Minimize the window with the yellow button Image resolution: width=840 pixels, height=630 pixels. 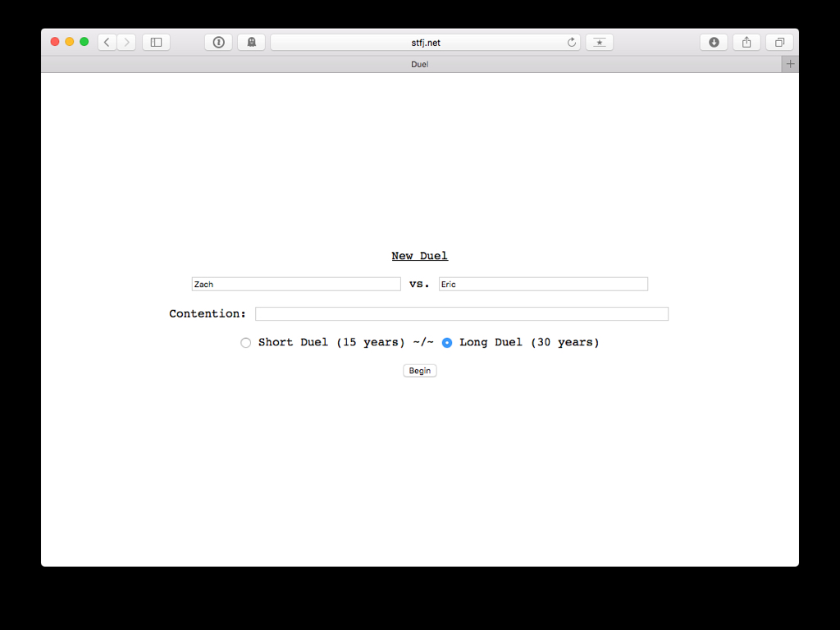(70, 42)
